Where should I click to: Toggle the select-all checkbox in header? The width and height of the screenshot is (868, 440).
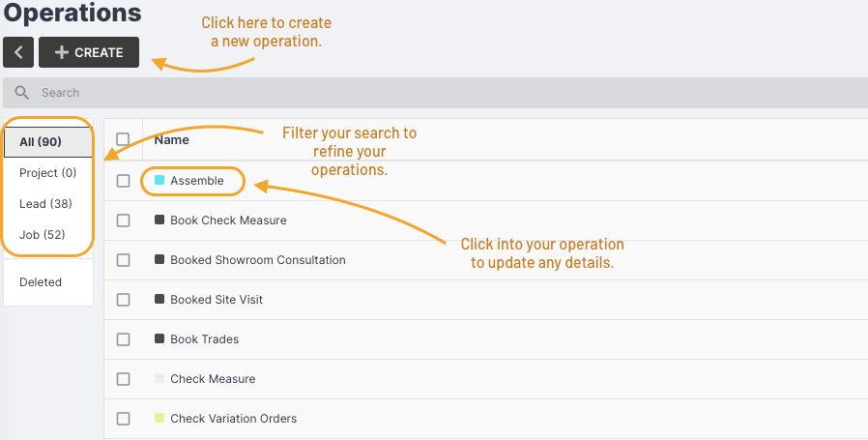123,139
